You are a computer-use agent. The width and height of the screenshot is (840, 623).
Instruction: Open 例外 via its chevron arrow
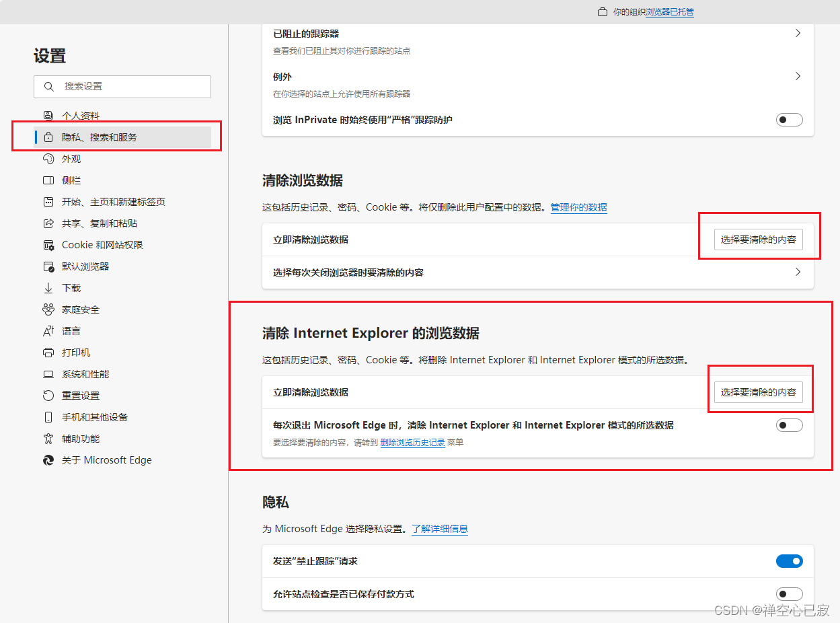pos(798,76)
